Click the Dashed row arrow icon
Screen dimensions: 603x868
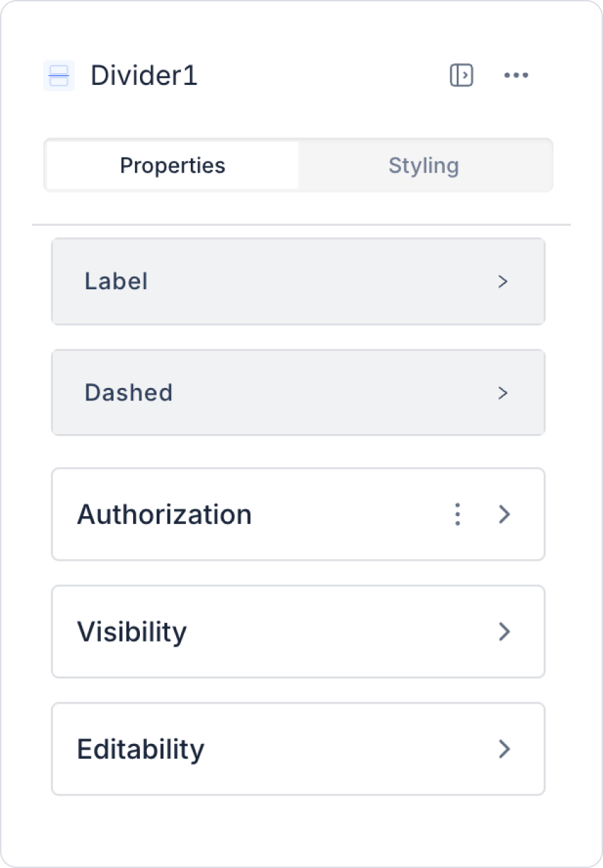(x=503, y=393)
